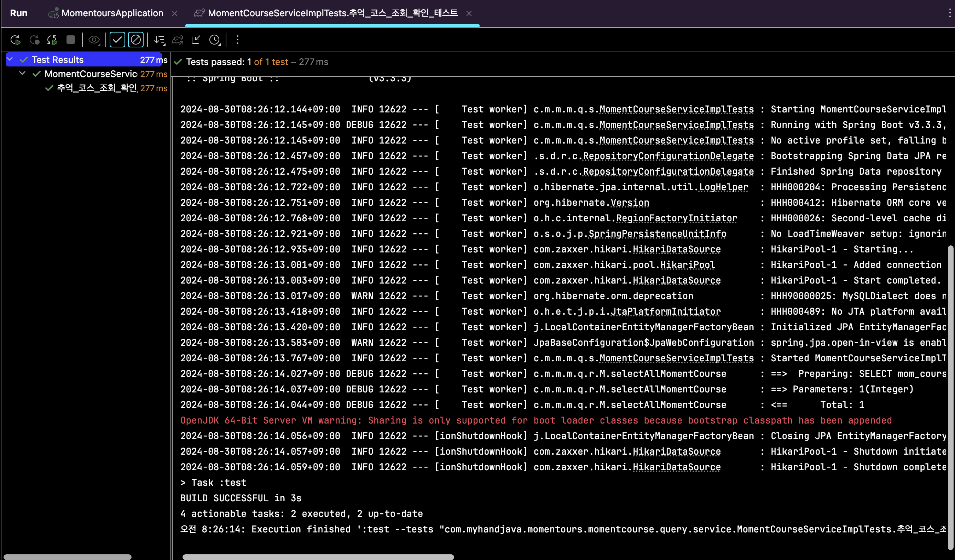This screenshot has height=560, width=955.
Task: Toggle auto-test rerun icon
Action: 52,40
